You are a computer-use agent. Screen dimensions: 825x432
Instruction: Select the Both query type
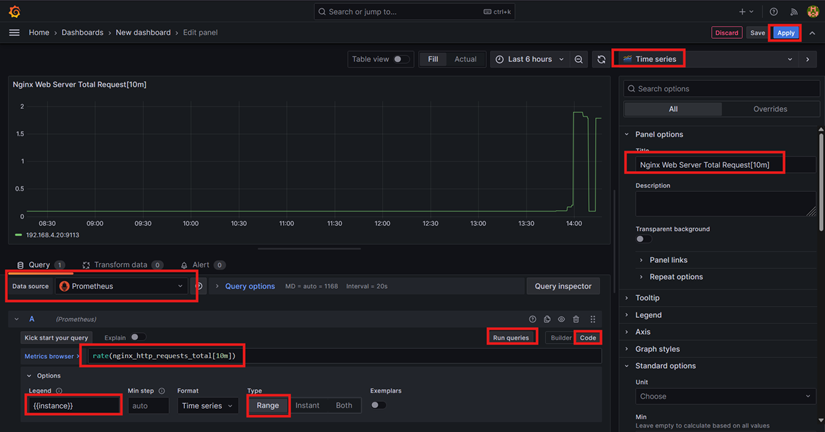point(344,406)
